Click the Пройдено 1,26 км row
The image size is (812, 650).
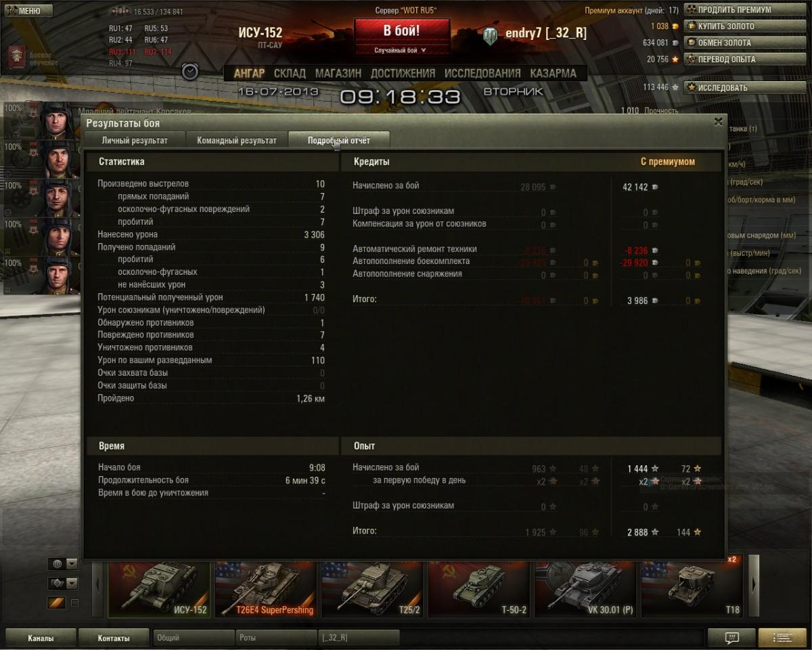pyautogui.click(x=211, y=398)
